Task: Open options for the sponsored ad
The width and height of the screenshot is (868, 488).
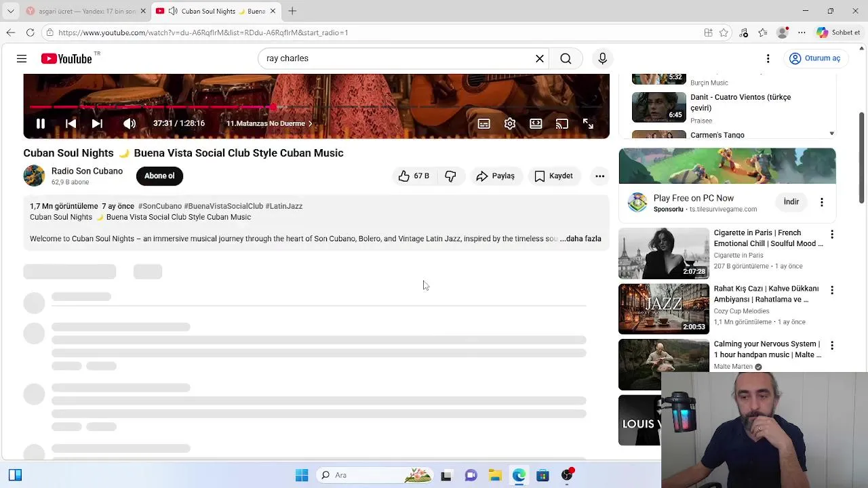Action: [x=822, y=202]
